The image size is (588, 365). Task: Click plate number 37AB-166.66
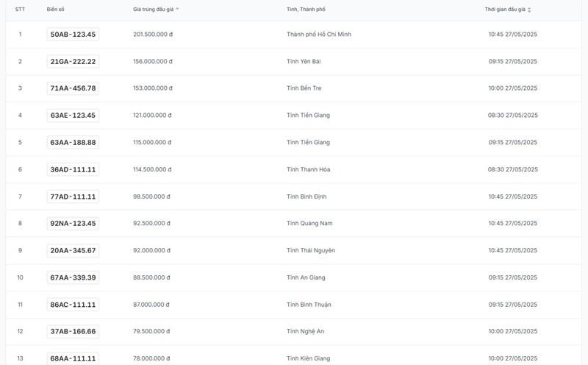tap(73, 331)
